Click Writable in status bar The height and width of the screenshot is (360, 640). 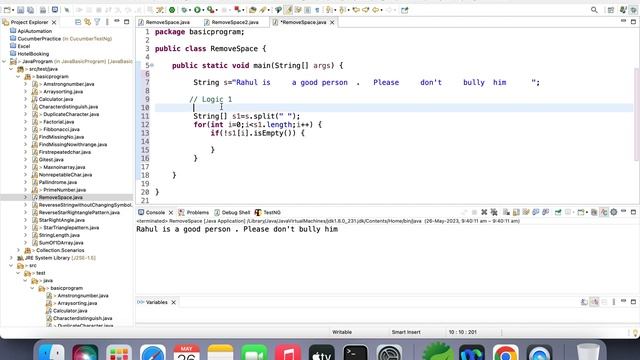(x=342, y=332)
